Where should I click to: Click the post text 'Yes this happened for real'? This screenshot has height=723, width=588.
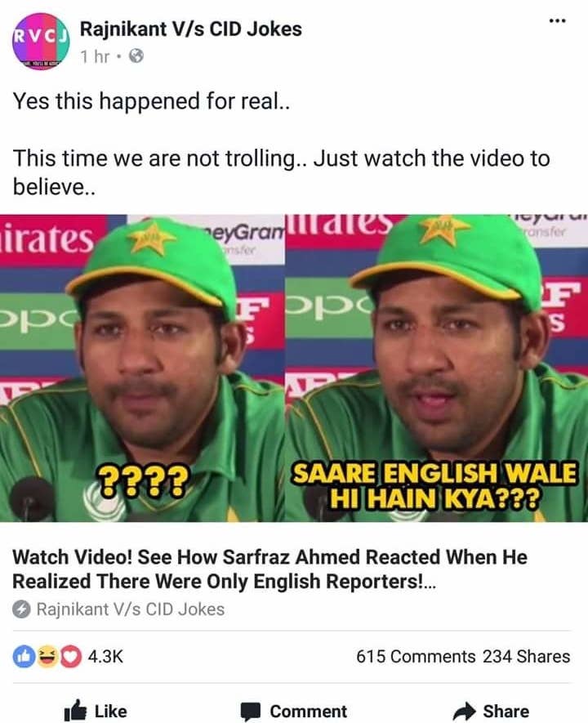(151, 100)
